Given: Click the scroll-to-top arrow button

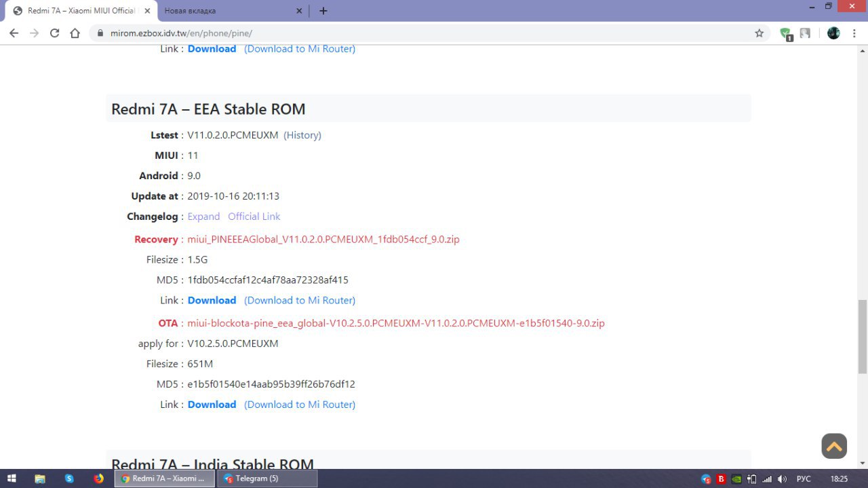Looking at the screenshot, I should (x=834, y=446).
